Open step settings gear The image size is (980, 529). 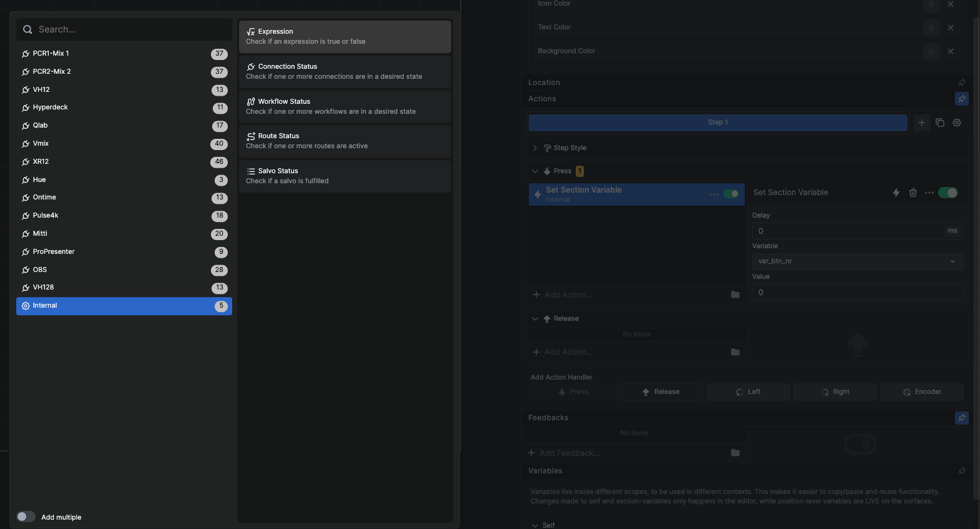pyautogui.click(x=957, y=123)
